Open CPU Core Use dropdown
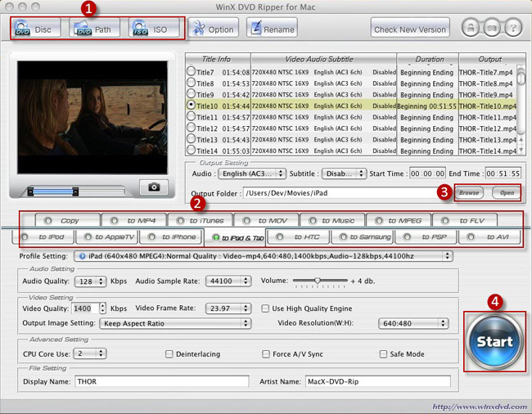 point(90,353)
